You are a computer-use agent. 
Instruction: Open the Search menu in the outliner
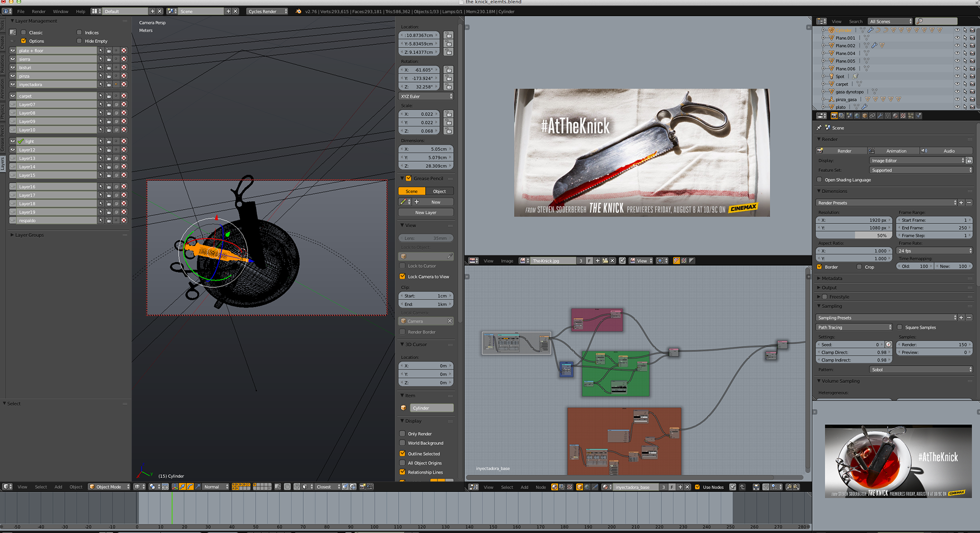855,21
